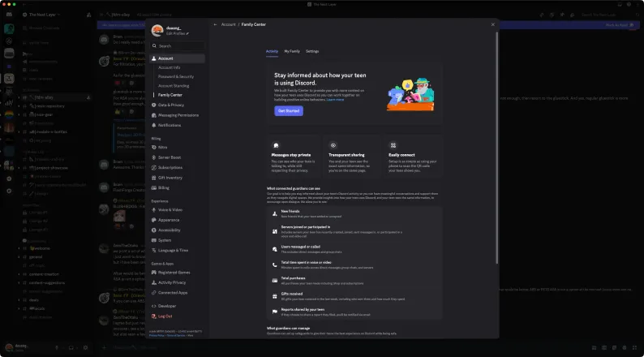The image size is (644, 357).
Task: Open the fdm-alley channel in sidebar
Action: point(55,97)
